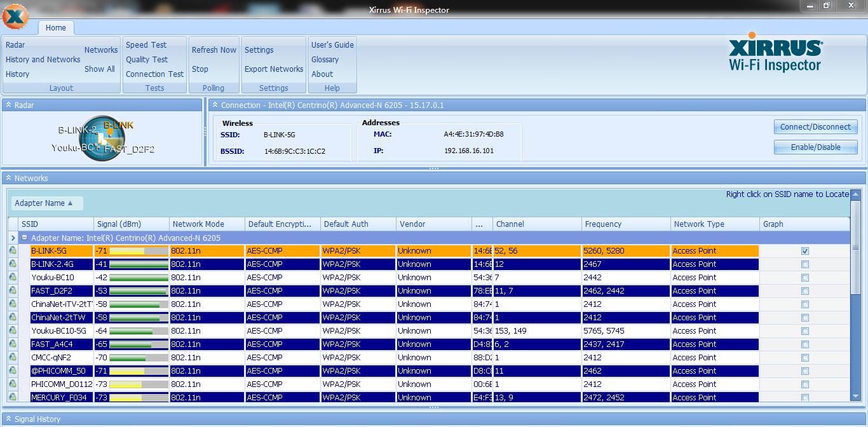The width and height of the screenshot is (868, 427).
Task: Click the network icon beside ChinaNet-iTV-2tT row
Action: 13,304
